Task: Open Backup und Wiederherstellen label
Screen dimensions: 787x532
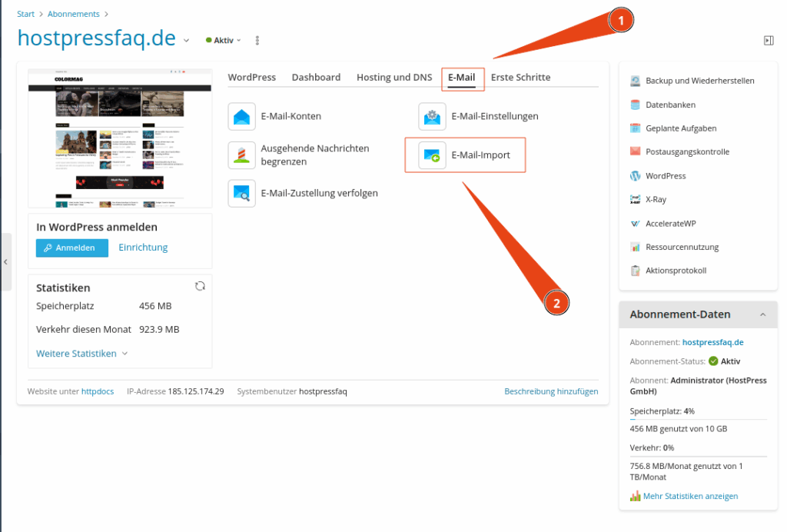Action: pos(699,81)
